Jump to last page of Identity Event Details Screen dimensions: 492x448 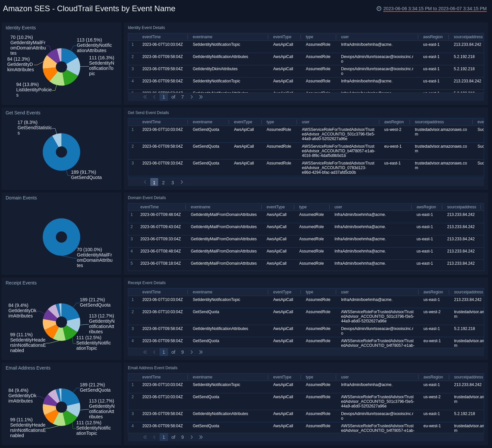[201, 97]
